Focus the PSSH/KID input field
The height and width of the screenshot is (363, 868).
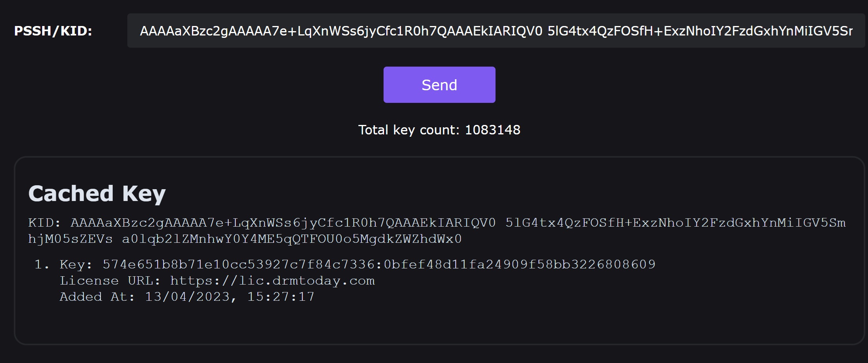[x=496, y=31]
